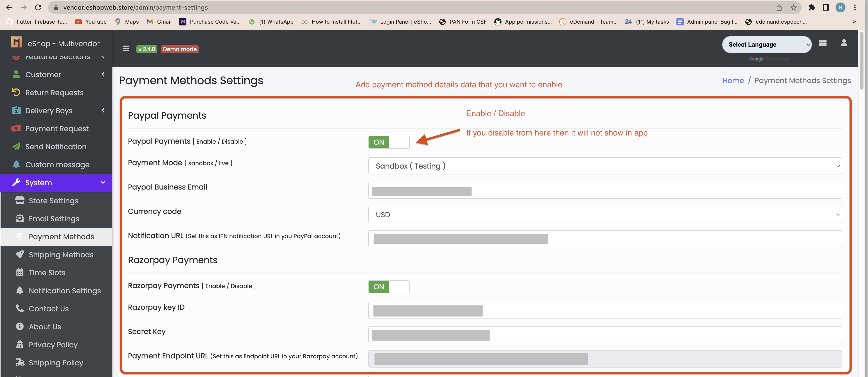The image size is (868, 377).
Task: Click the Time Slots calendar icon
Action: coord(20,272)
